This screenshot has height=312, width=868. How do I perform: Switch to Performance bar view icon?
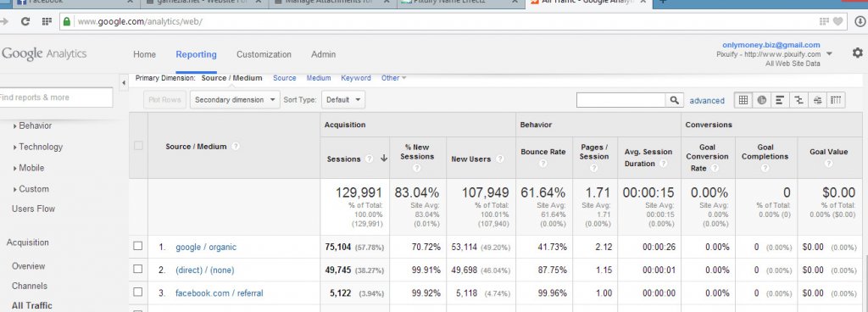[x=780, y=100]
